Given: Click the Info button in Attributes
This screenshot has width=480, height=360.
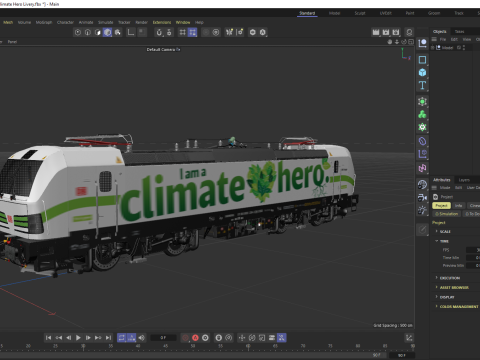Looking at the screenshot, I should (459, 206).
